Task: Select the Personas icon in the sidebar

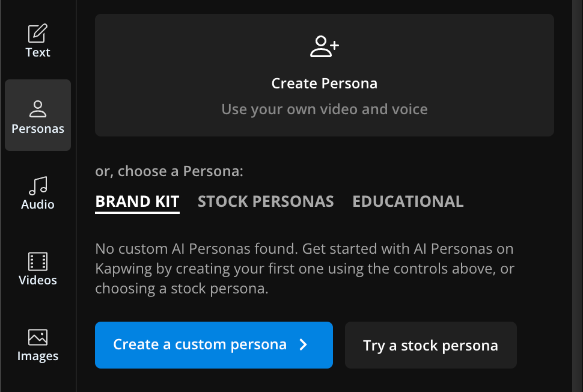Action: pos(38,108)
